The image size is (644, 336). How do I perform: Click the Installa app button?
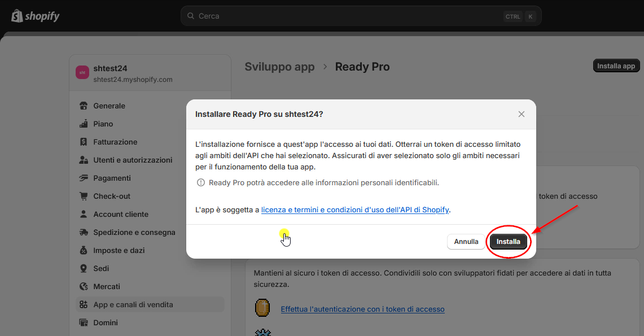click(x=616, y=66)
